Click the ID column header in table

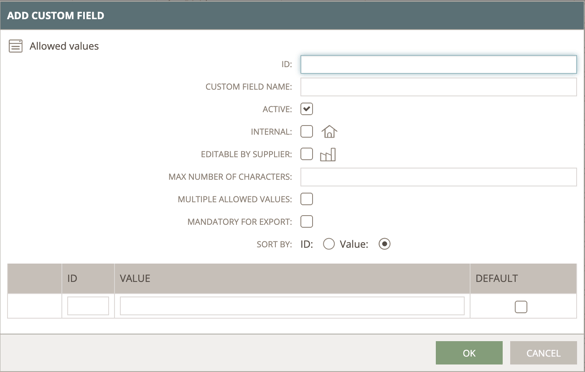pos(88,278)
